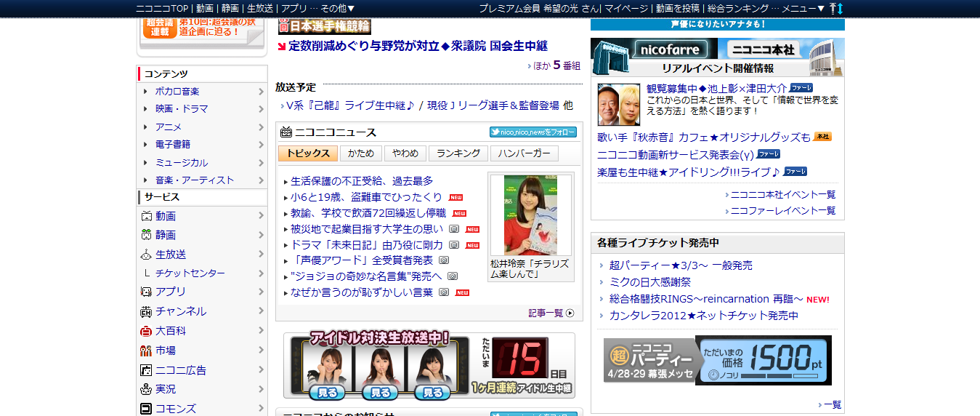Open マイページ in the header

coord(625,8)
